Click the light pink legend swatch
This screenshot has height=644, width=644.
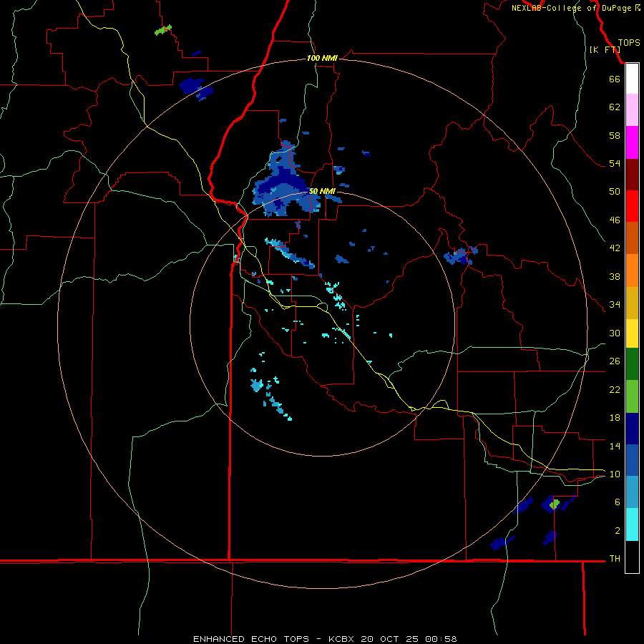pyautogui.click(x=632, y=109)
